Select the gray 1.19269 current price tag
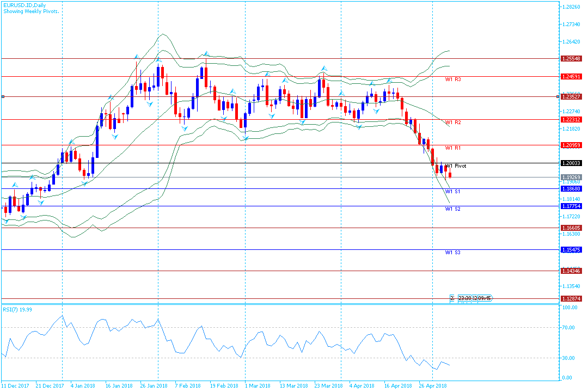 pos(571,177)
